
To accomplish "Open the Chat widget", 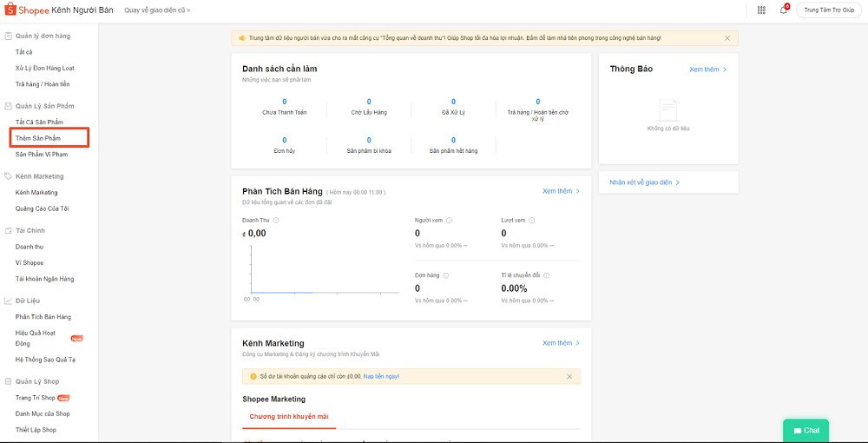I will click(x=806, y=430).
